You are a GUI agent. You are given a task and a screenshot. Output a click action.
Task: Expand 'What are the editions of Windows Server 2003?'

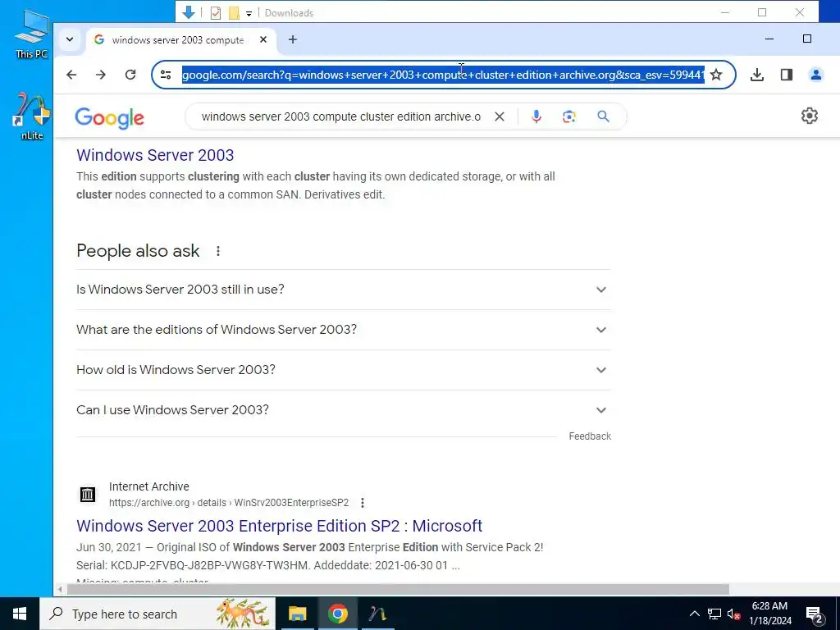(x=343, y=330)
